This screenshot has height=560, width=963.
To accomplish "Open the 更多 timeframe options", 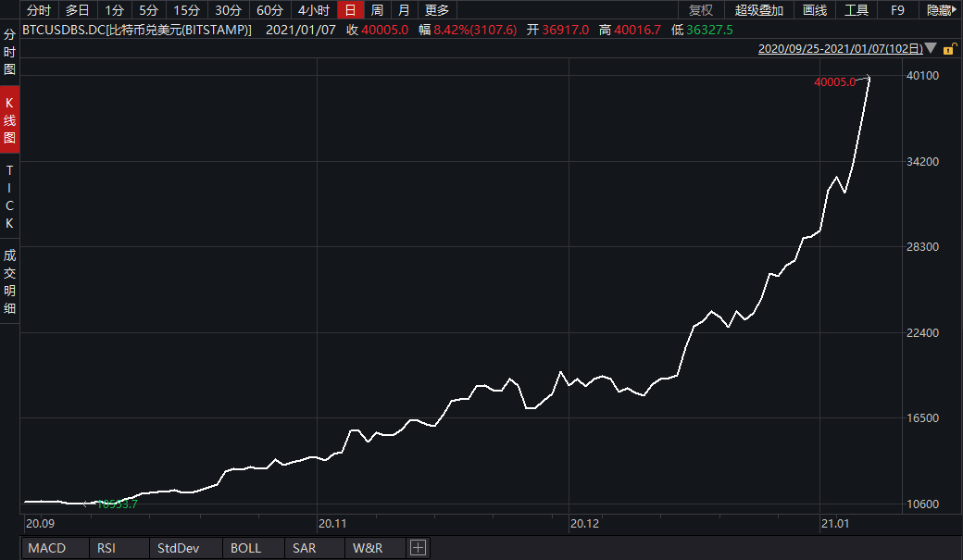I will point(436,10).
